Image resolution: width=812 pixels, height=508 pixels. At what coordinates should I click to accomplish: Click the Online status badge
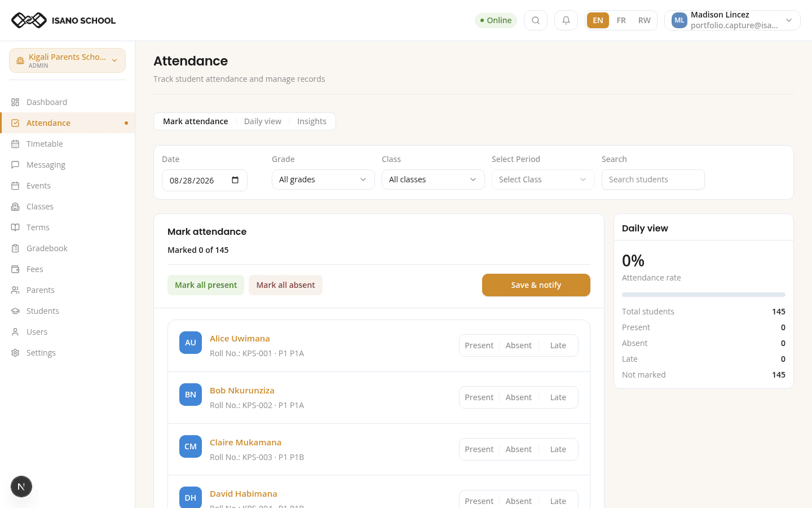[x=496, y=20]
